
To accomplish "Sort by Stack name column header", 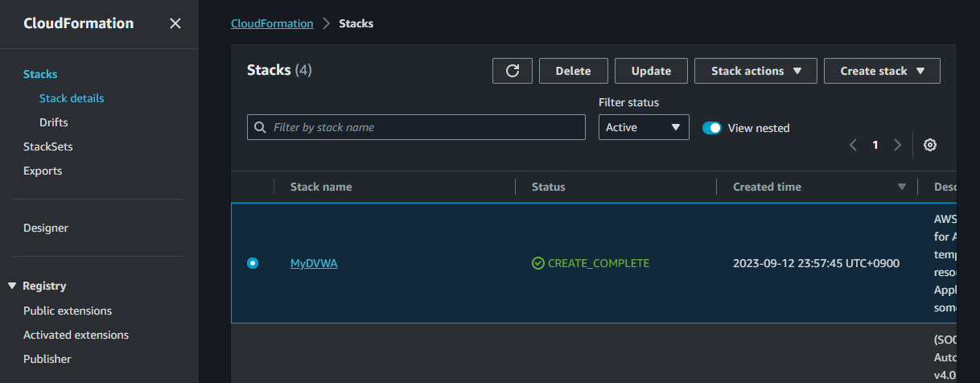I will 321,187.
